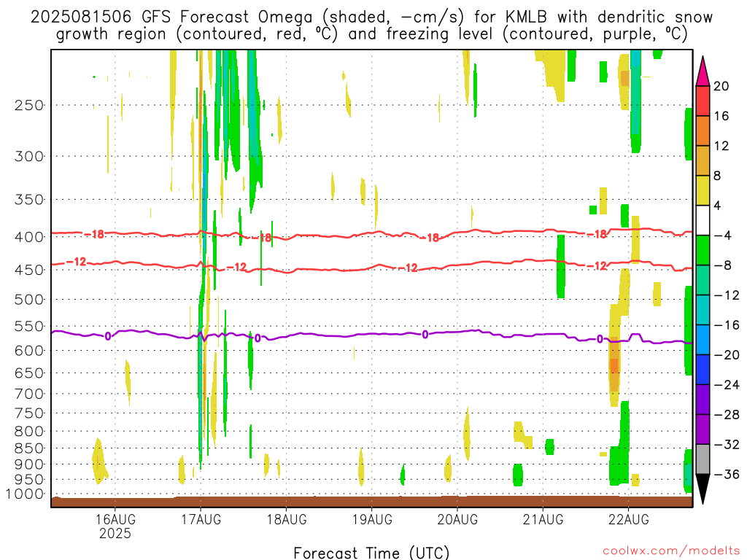
Task: Click the 650 pressure level label
Action: [29, 373]
